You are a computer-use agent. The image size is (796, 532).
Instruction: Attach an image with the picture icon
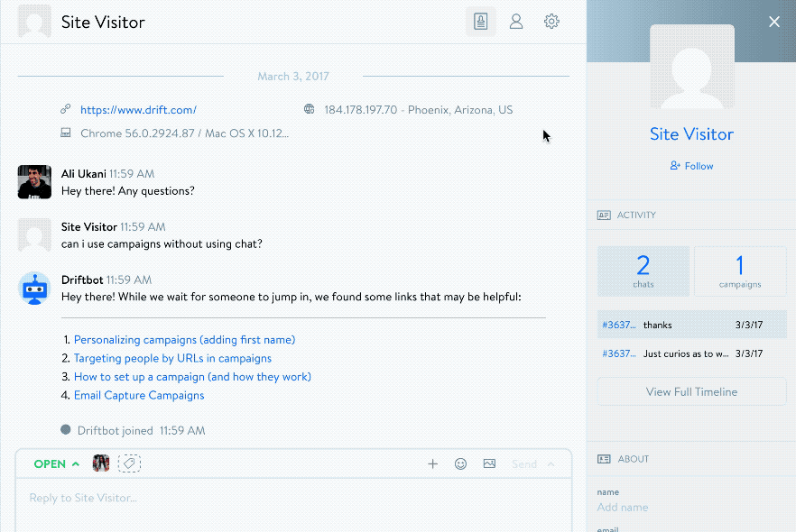point(489,463)
